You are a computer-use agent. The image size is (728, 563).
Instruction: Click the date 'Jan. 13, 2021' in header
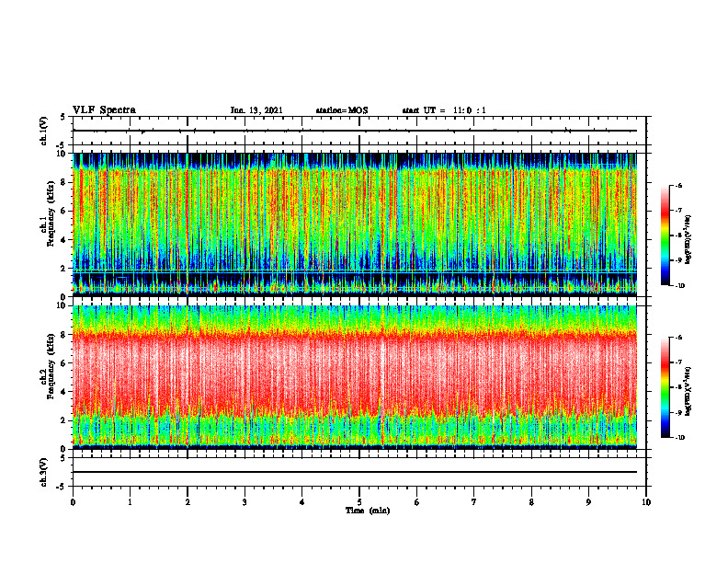256,110
